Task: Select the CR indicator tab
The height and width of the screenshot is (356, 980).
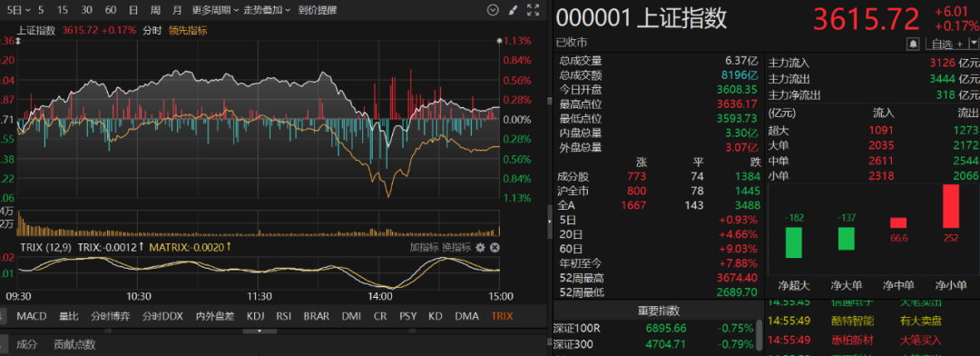Action: point(380,316)
